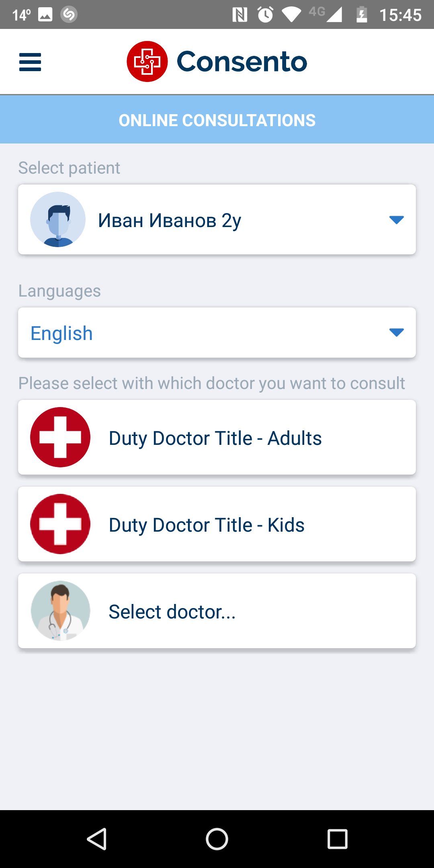Choose Duty Doctor Title - Kids
Viewport: 434px width, 868px height.
click(207, 525)
